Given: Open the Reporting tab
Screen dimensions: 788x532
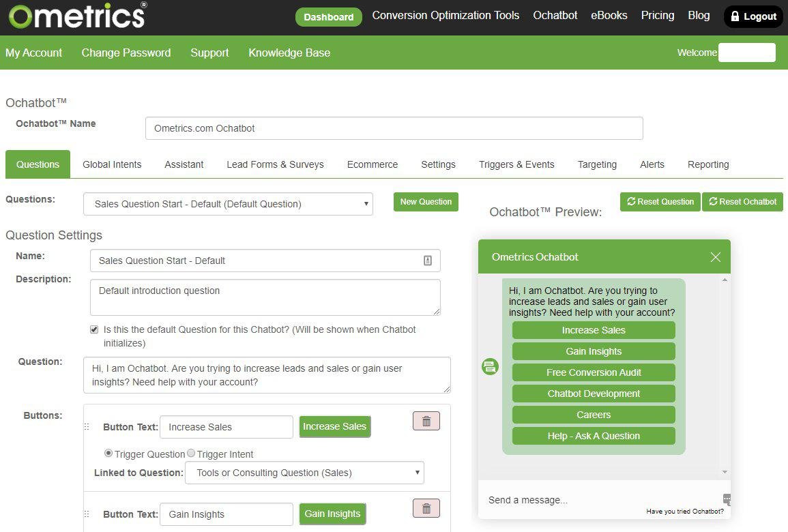Looking at the screenshot, I should pos(708,164).
